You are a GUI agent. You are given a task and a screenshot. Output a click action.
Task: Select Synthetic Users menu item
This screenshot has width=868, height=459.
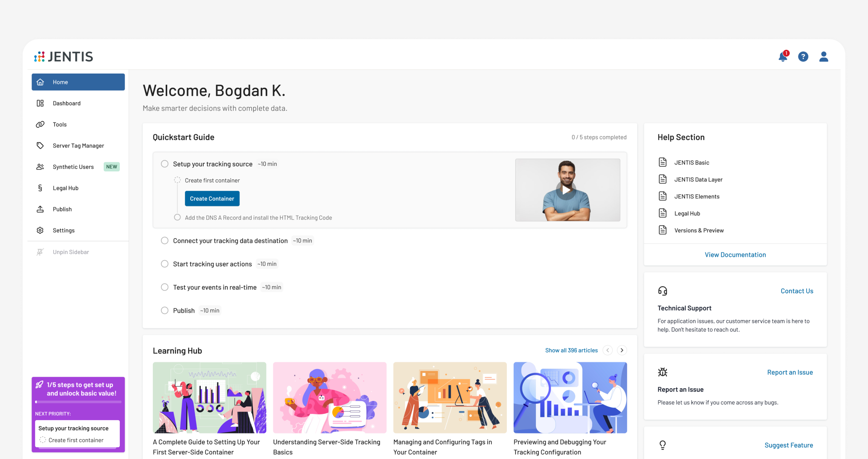[x=73, y=167]
